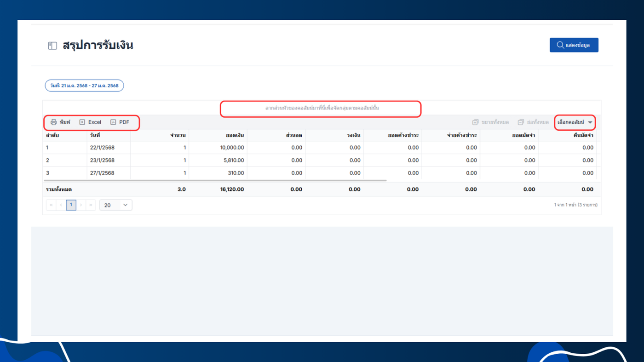Click the column grouping drop area

(x=322, y=108)
